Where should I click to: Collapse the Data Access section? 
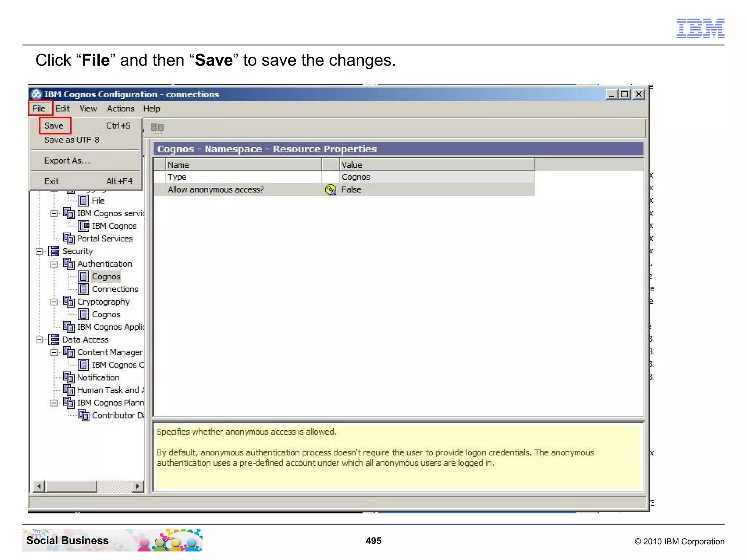39,340
